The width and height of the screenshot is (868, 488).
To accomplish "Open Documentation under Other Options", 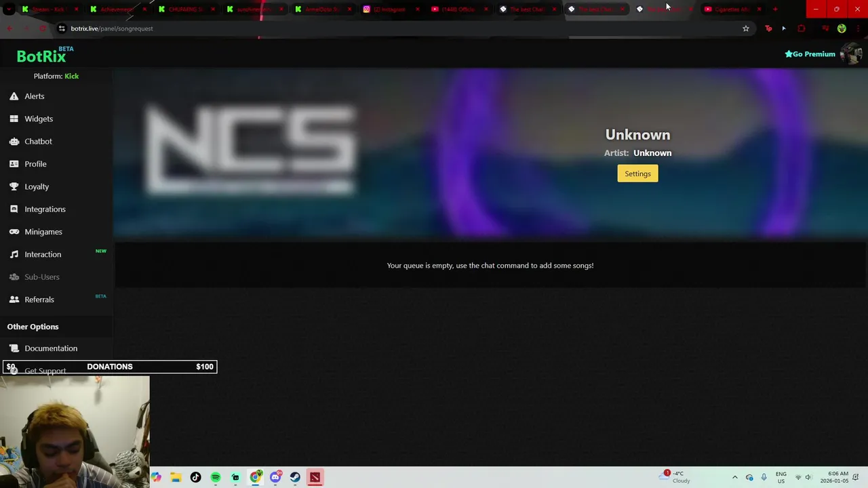I will click(43, 348).
